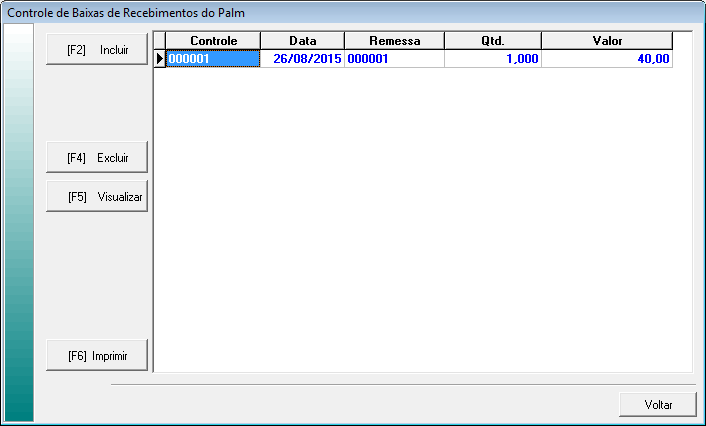Viewport: 706px width, 426px height.
Task: Click the teal gradient side panel
Action: click(x=19, y=220)
